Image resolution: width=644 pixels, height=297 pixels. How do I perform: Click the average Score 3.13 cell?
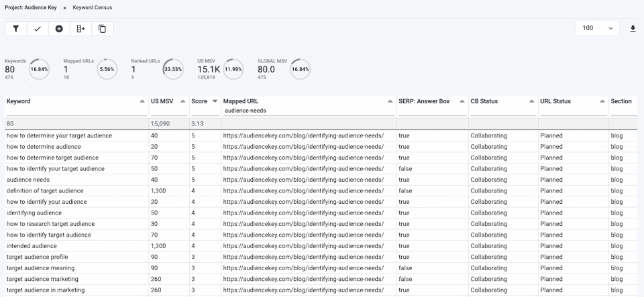(x=197, y=124)
